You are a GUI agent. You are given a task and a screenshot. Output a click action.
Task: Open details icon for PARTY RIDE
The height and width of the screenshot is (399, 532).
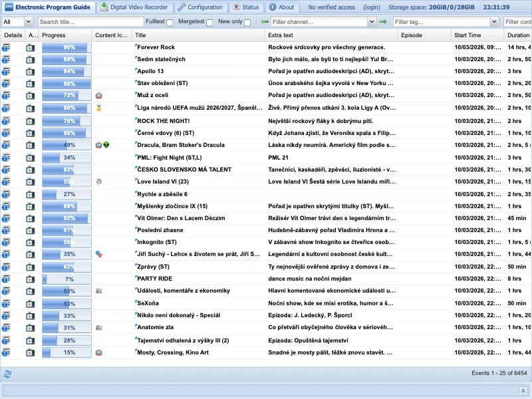point(6,279)
